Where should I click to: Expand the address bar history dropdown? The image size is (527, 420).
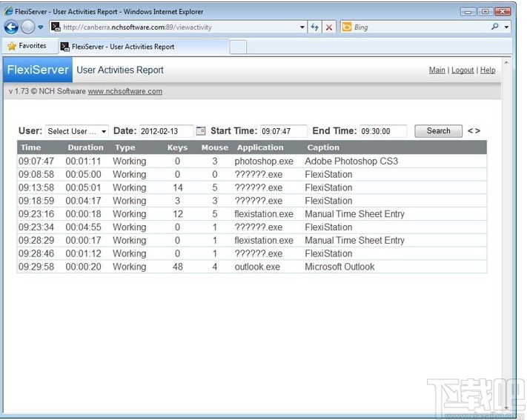point(302,27)
